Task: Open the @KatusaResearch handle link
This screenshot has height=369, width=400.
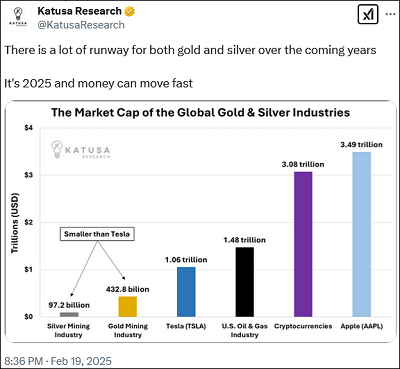Action: click(81, 25)
